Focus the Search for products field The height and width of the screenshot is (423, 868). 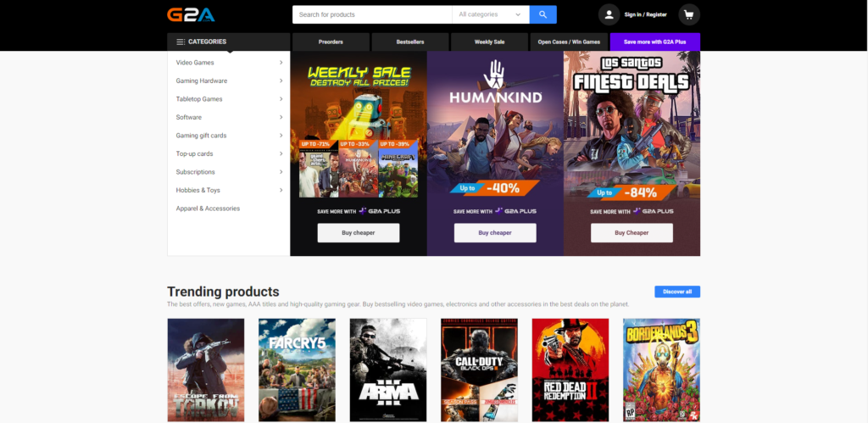tap(372, 14)
